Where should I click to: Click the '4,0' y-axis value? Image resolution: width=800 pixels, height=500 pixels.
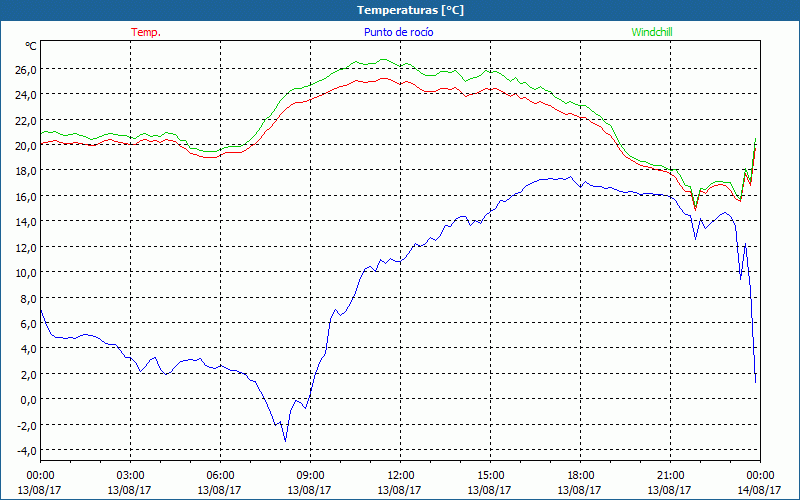29,349
